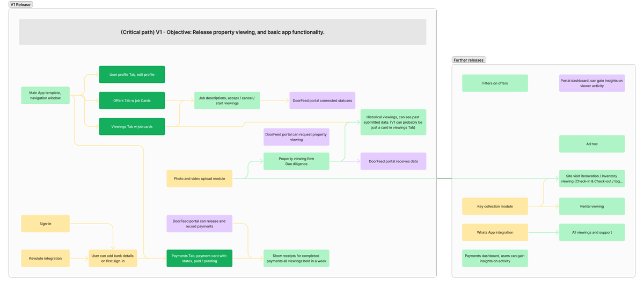Select the Key collection module card
Viewport: 644px width, 286px height.
(x=495, y=206)
